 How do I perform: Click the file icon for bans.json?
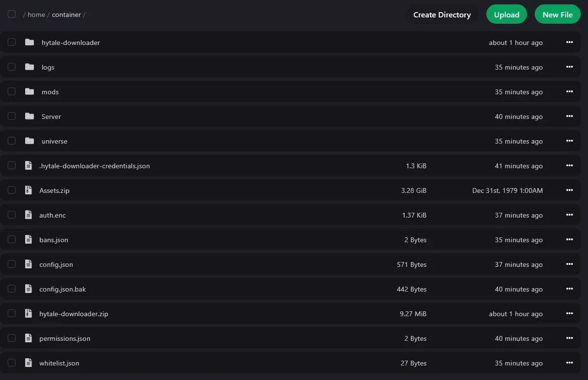(29, 240)
